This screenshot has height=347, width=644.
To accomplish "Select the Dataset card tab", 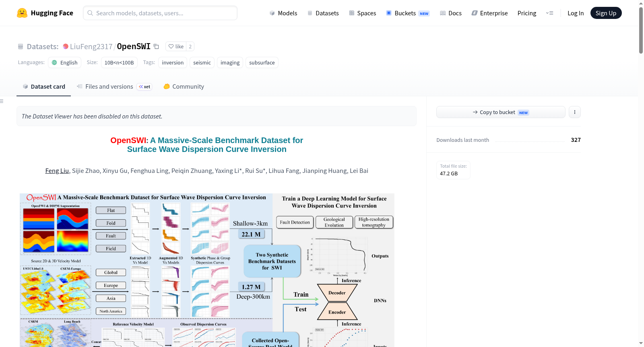I will tap(43, 87).
